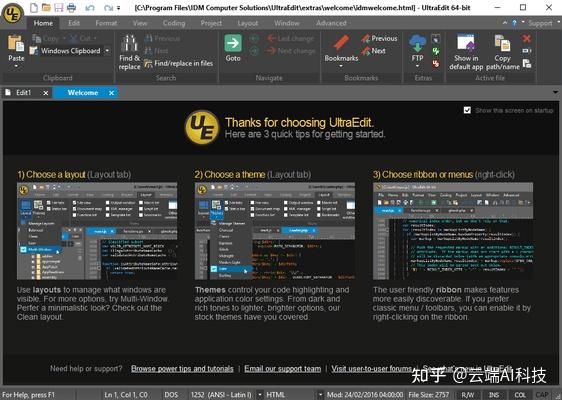Click Find Next in Search group

coord(156,51)
